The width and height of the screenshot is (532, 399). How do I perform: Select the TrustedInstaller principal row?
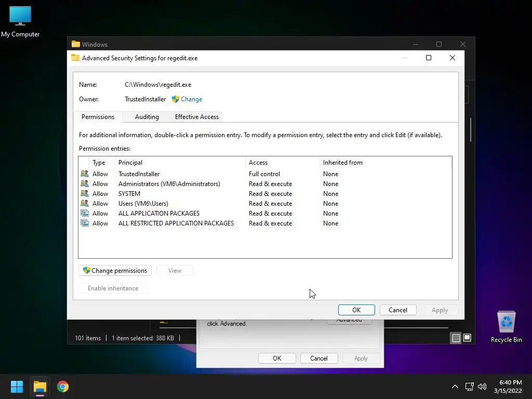139,174
